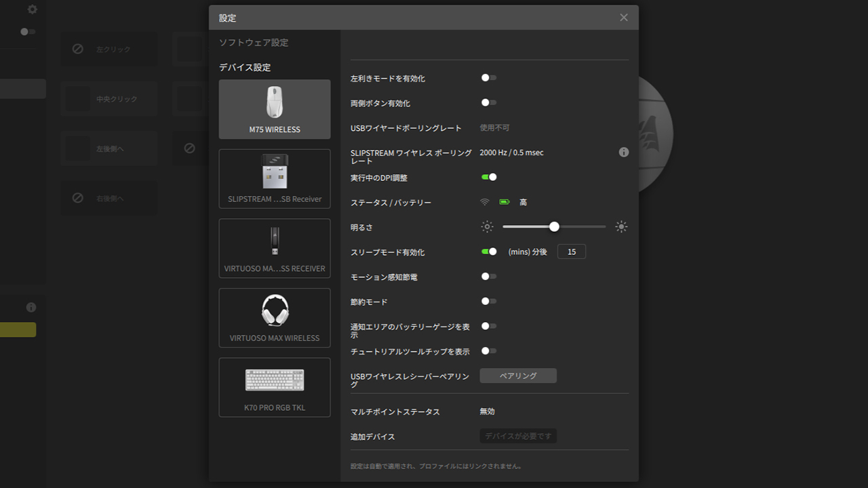The width and height of the screenshot is (868, 488).
Task: Click the low brightness sun icon
Action: (x=487, y=227)
